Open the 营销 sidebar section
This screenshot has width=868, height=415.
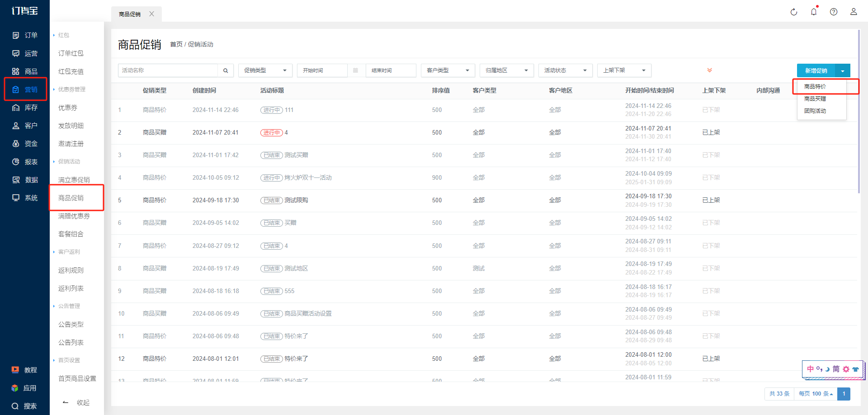25,89
